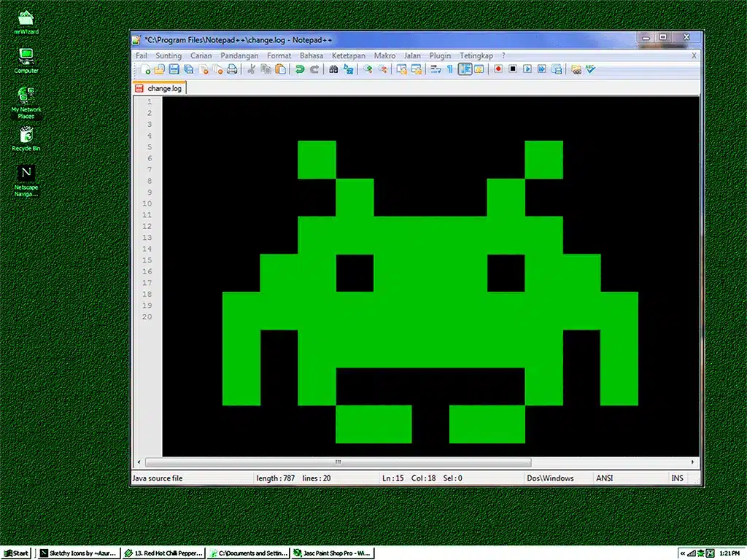Open the Carian menu
The height and width of the screenshot is (560, 747).
201,55
